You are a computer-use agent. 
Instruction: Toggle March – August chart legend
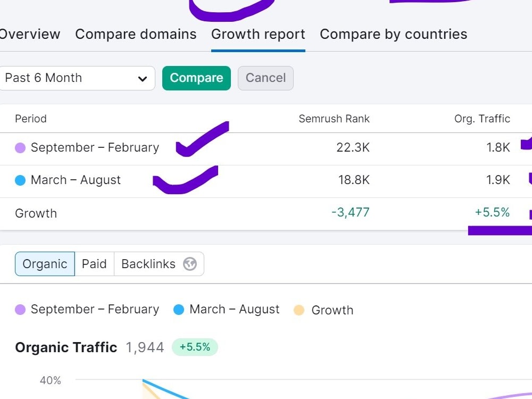tap(226, 310)
